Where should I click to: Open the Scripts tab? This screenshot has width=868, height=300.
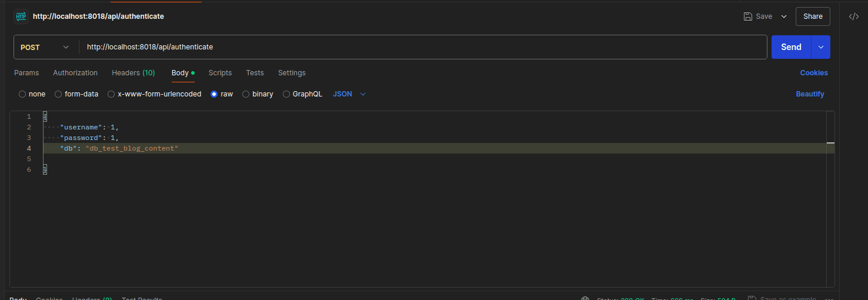click(x=220, y=73)
